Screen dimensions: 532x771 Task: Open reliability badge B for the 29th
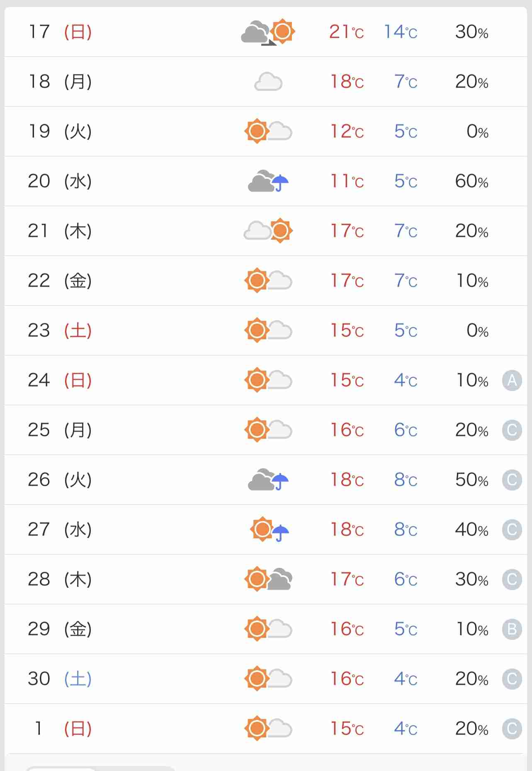point(512,629)
